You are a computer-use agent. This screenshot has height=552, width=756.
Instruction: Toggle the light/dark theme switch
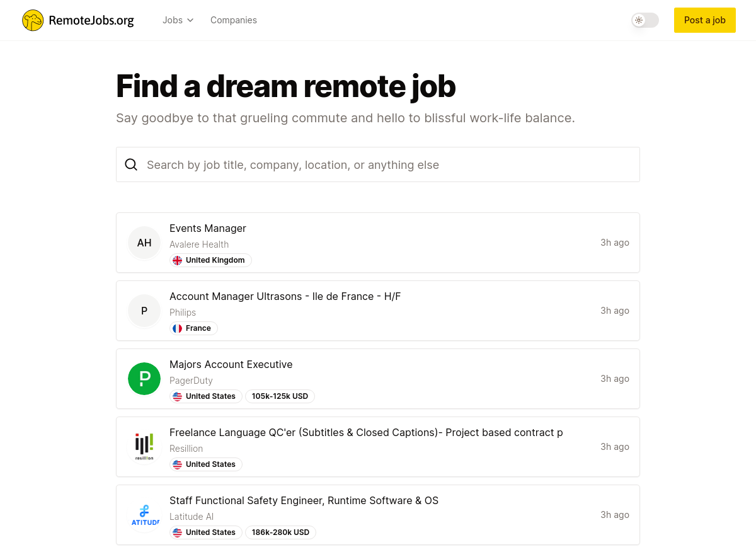pos(645,20)
